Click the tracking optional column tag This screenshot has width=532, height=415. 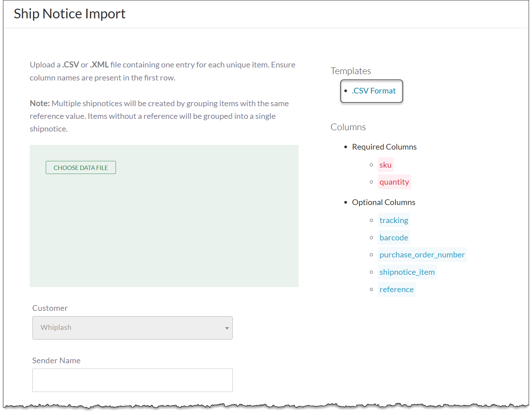pyautogui.click(x=394, y=220)
